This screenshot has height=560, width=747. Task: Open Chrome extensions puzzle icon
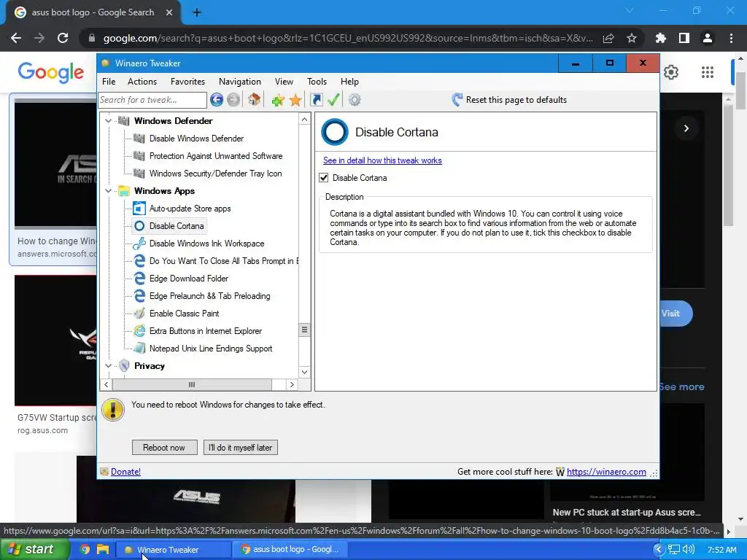pyautogui.click(x=661, y=38)
